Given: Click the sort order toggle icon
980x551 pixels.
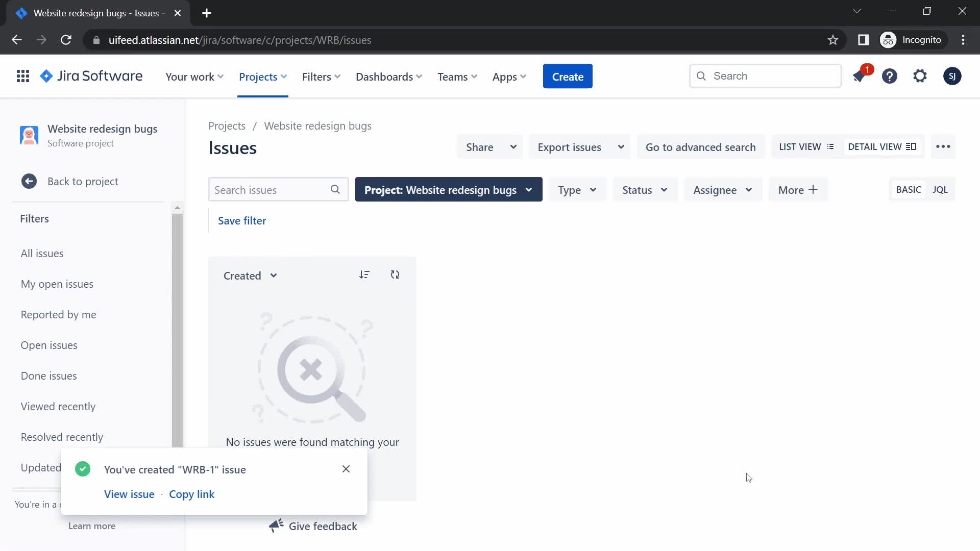Looking at the screenshot, I should coord(364,274).
